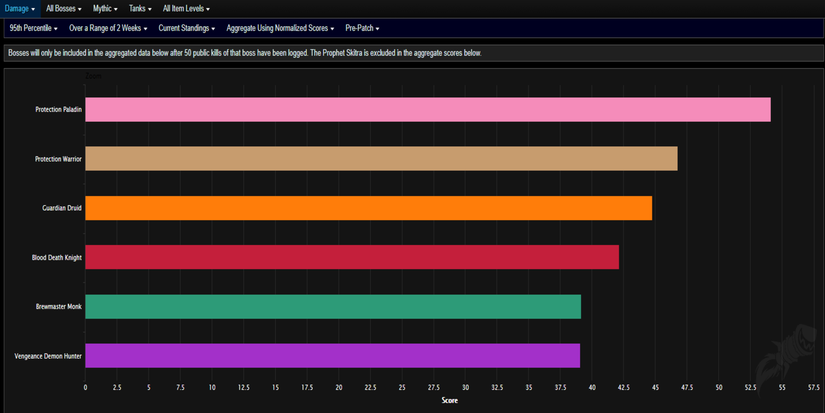Select the Protection Paladin axis label
Screen dimensions: 825x413
tap(58, 109)
